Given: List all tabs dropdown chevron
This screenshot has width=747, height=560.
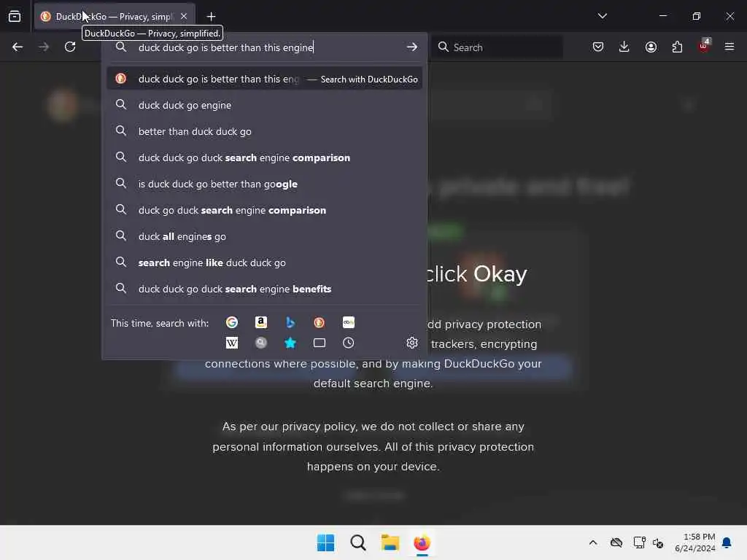Looking at the screenshot, I should (603, 16).
